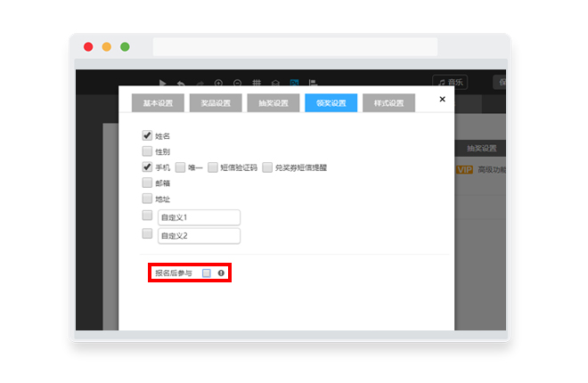This screenshot has width=588, height=383.
Task: Enable the 报名后参与 checkbox
Action: (x=207, y=273)
